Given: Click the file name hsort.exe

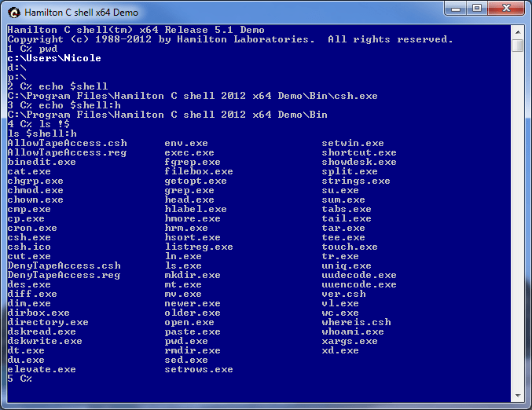Looking at the screenshot, I should tap(193, 237).
